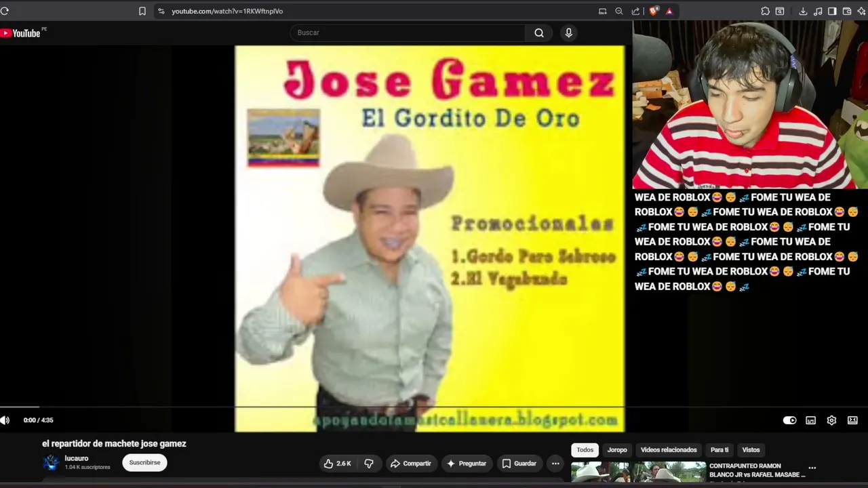This screenshot has width=868, height=488.
Task: Open the lucauro channel avatar
Action: 51,463
